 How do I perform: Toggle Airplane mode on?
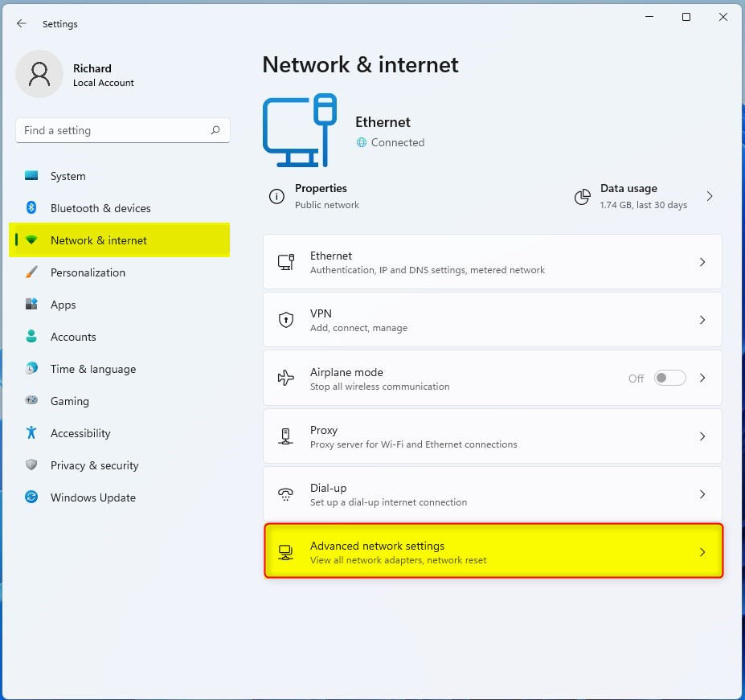coord(670,378)
